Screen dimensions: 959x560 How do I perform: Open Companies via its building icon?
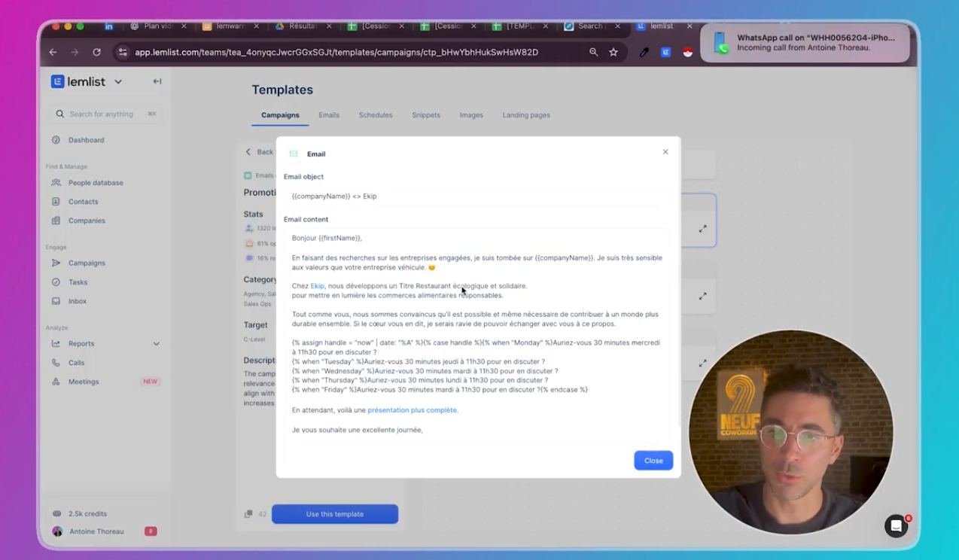pos(56,221)
